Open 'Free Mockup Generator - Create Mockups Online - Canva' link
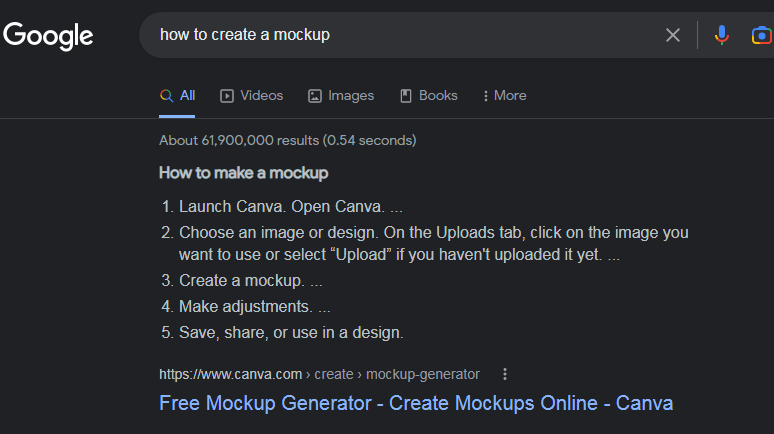The width and height of the screenshot is (774, 434). [416, 403]
